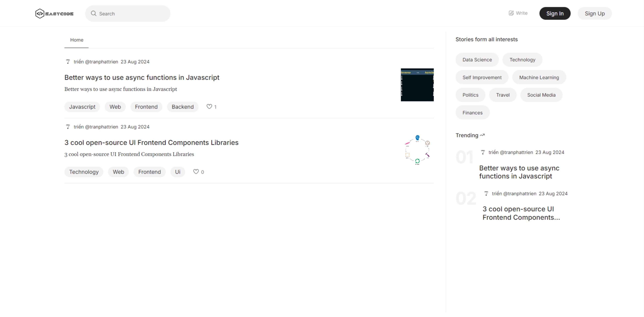Viewport: 644px width, 317px height.
Task: Select the Data Science interest tag
Action: [477, 60]
